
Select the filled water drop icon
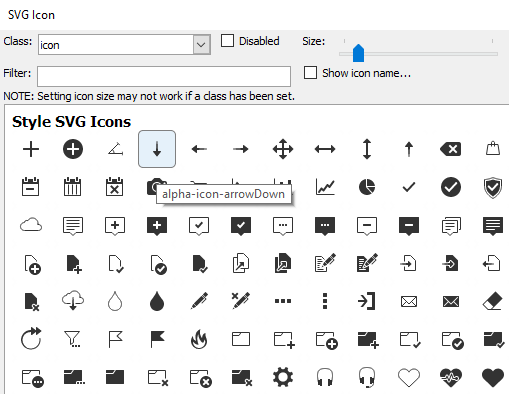pyautogui.click(x=157, y=301)
